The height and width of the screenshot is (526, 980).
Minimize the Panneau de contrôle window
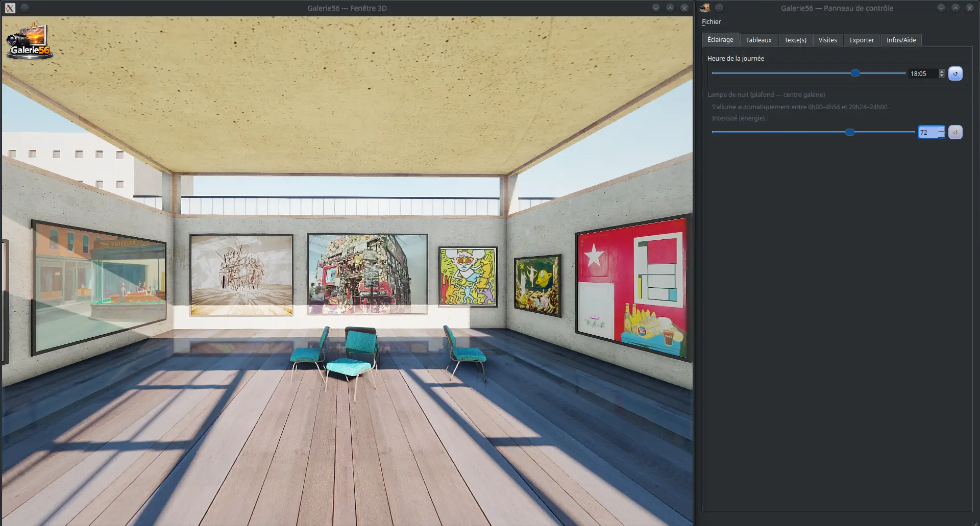[941, 8]
